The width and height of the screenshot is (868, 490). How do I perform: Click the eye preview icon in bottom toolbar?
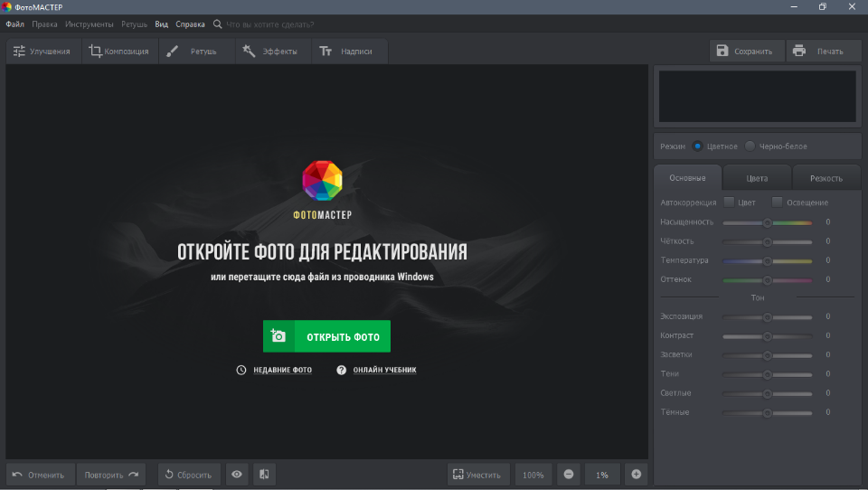237,474
